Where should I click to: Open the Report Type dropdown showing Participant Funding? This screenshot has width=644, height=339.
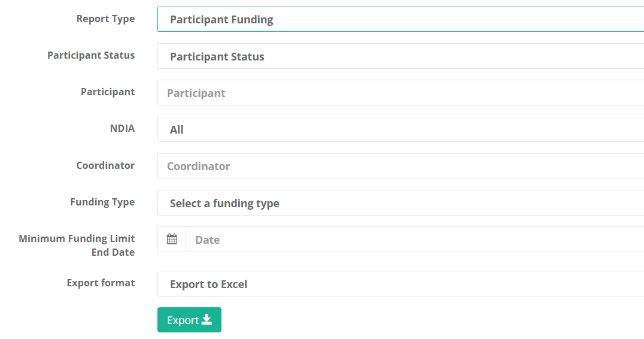400,19
